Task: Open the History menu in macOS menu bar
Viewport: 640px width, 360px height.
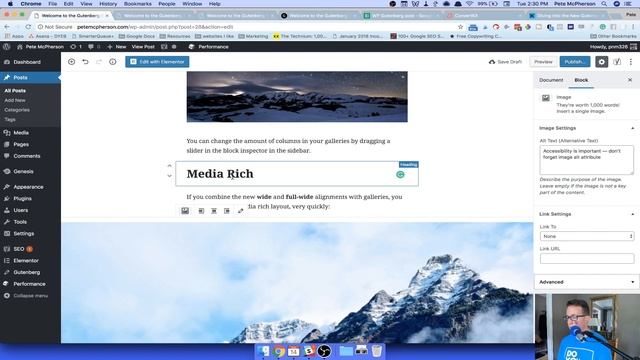Action: tap(108, 4)
